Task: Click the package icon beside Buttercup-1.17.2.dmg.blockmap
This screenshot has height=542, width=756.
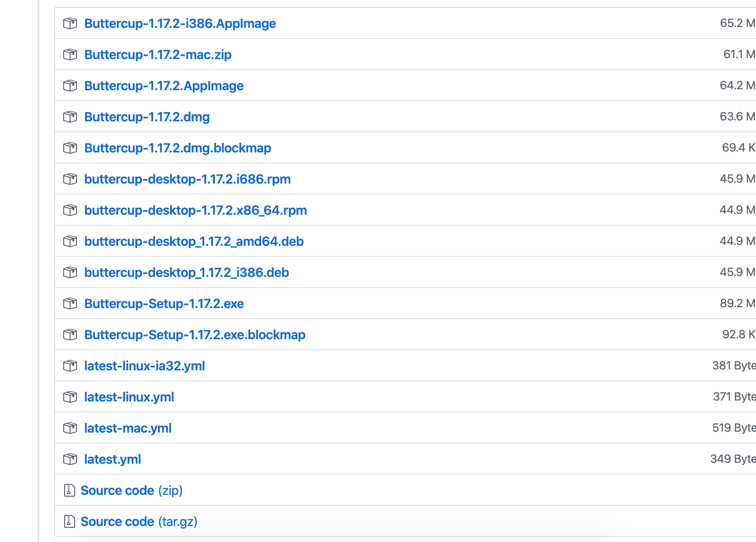Action: 70,148
